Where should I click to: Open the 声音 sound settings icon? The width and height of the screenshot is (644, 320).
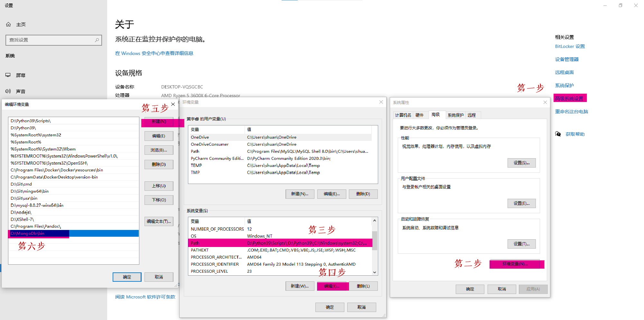point(8,91)
